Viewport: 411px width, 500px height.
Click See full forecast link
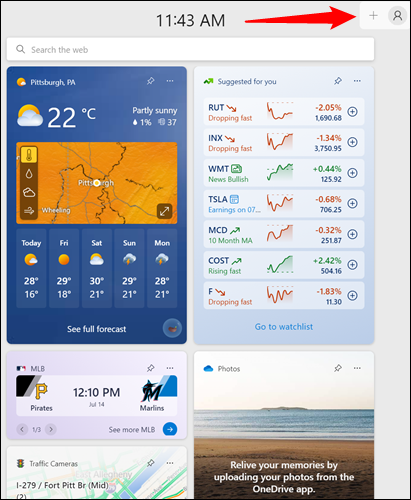pyautogui.click(x=96, y=329)
